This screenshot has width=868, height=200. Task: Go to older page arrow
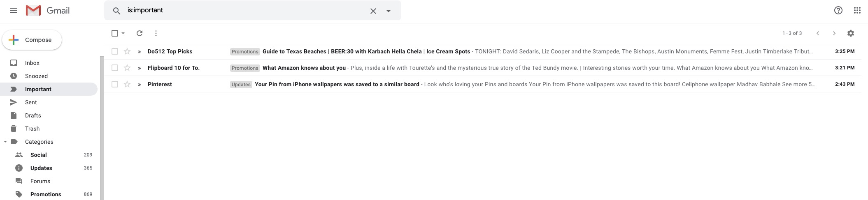pyautogui.click(x=834, y=33)
